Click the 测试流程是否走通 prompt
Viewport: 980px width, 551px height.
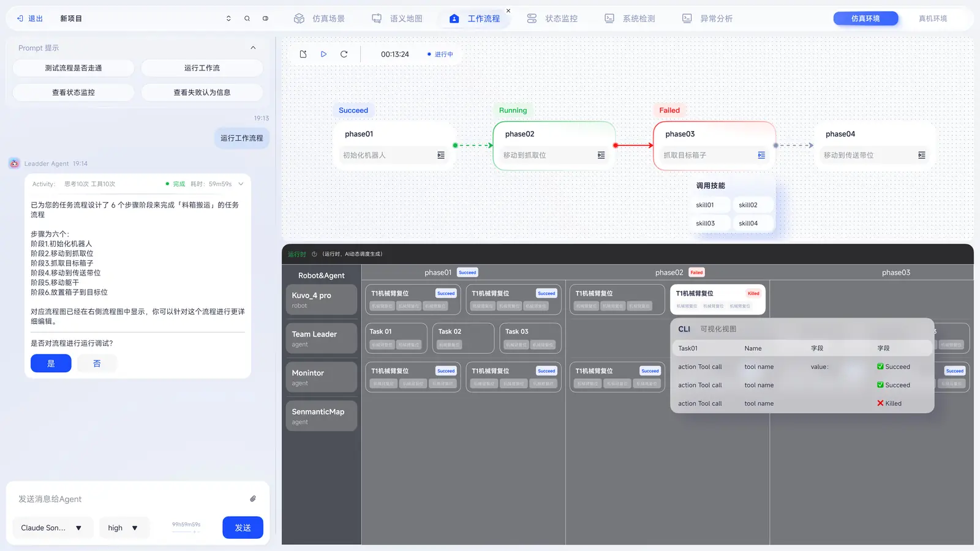click(73, 68)
